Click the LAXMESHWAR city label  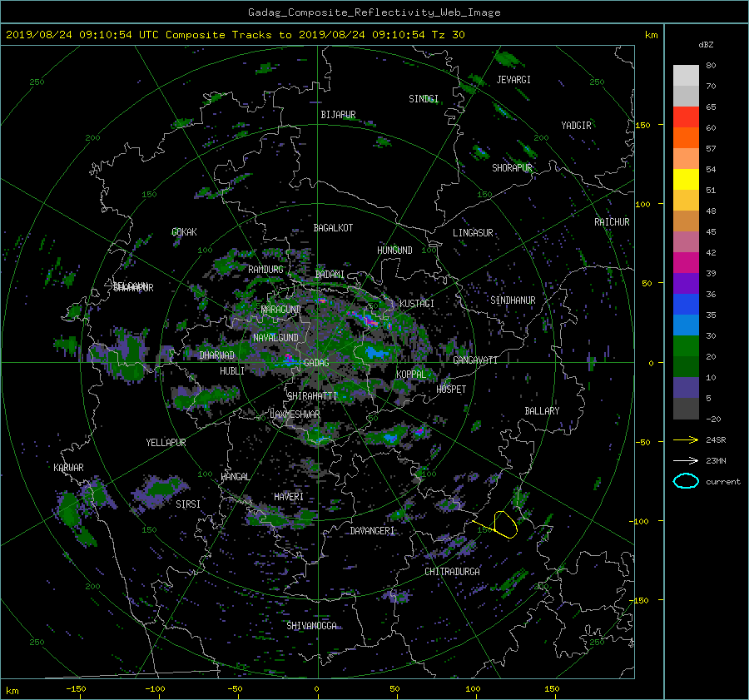pyautogui.click(x=295, y=415)
